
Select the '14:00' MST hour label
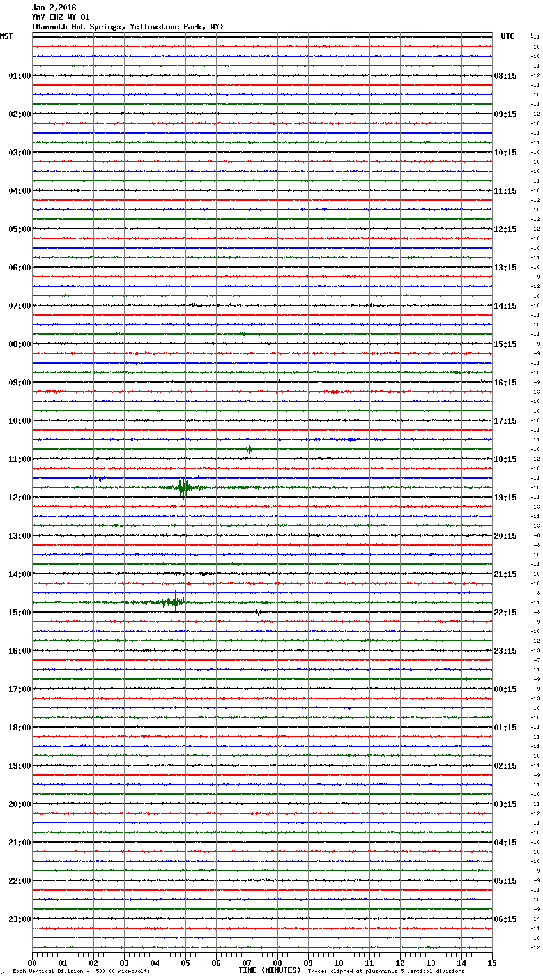19,574
